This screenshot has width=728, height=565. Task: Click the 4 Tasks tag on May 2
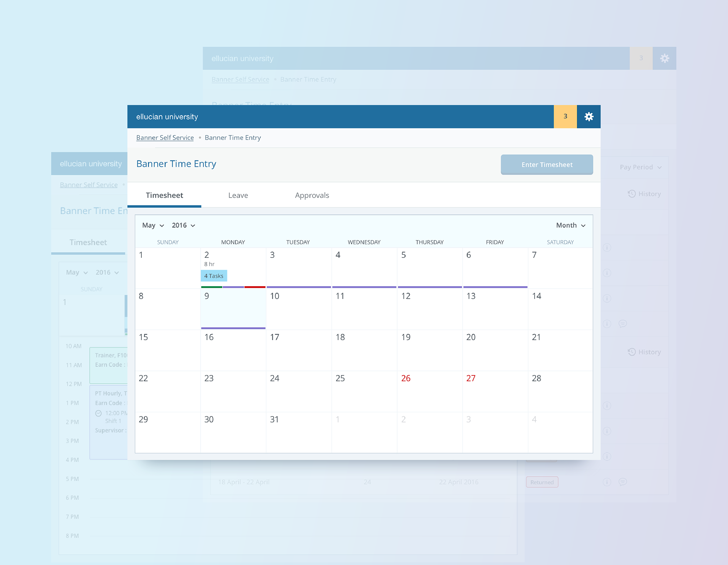(x=214, y=276)
